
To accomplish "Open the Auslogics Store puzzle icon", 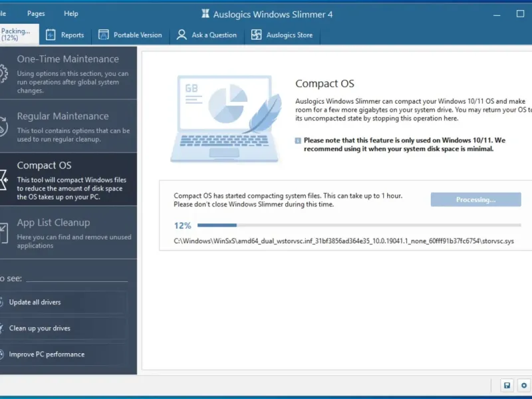I will (x=257, y=35).
